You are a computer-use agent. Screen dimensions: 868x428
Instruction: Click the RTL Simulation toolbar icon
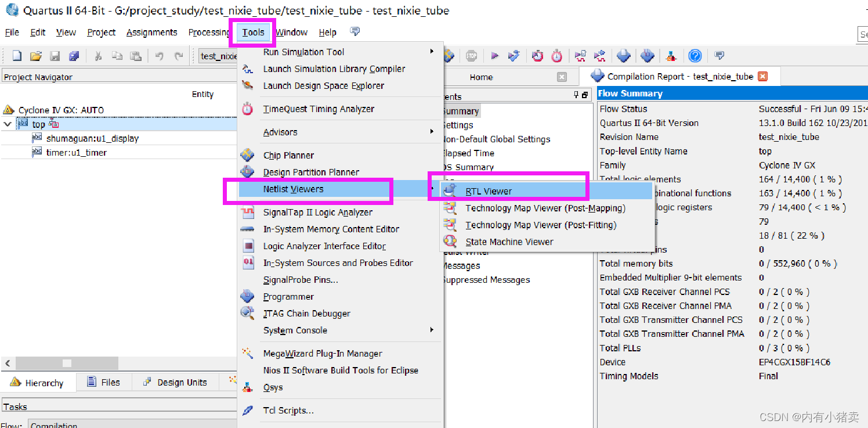pyautogui.click(x=580, y=56)
